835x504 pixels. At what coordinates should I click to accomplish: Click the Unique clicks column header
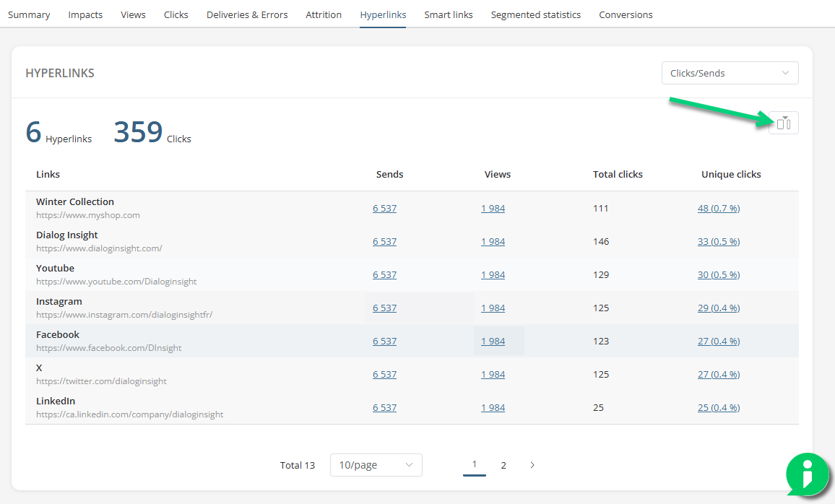pyautogui.click(x=731, y=175)
